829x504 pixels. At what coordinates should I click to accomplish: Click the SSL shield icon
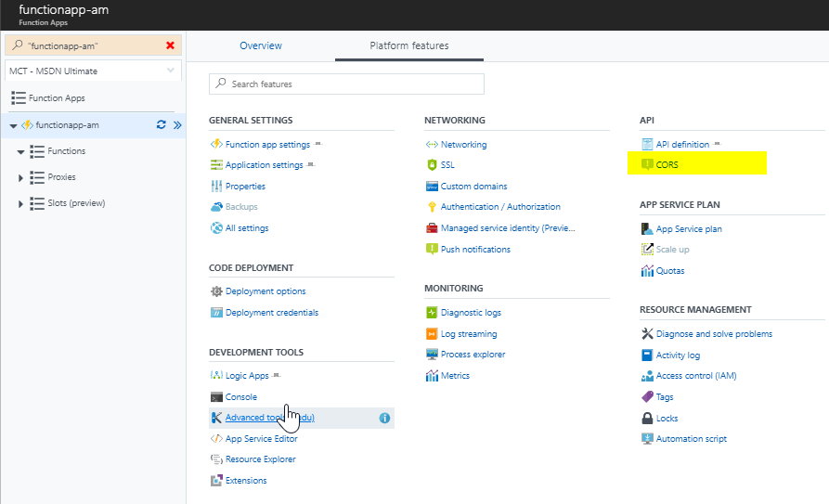point(432,165)
